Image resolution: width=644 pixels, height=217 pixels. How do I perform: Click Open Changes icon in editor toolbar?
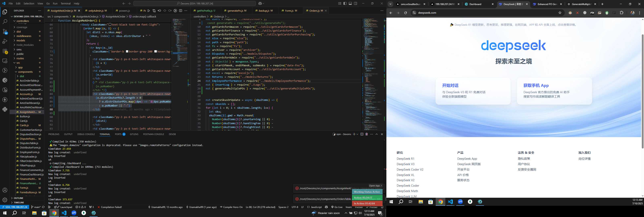(x=154, y=11)
